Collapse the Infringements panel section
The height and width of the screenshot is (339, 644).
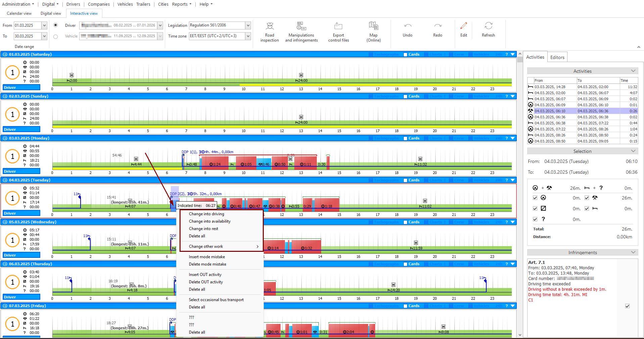[633, 252]
